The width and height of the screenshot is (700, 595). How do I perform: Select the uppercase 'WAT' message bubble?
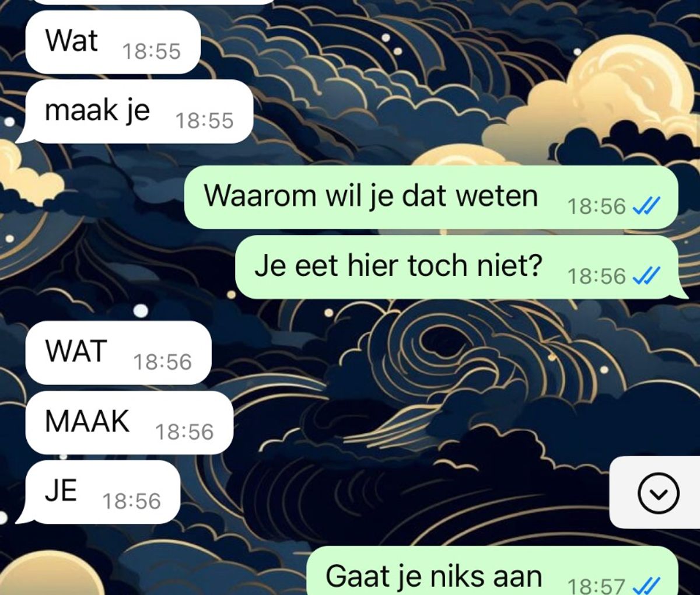click(118, 352)
